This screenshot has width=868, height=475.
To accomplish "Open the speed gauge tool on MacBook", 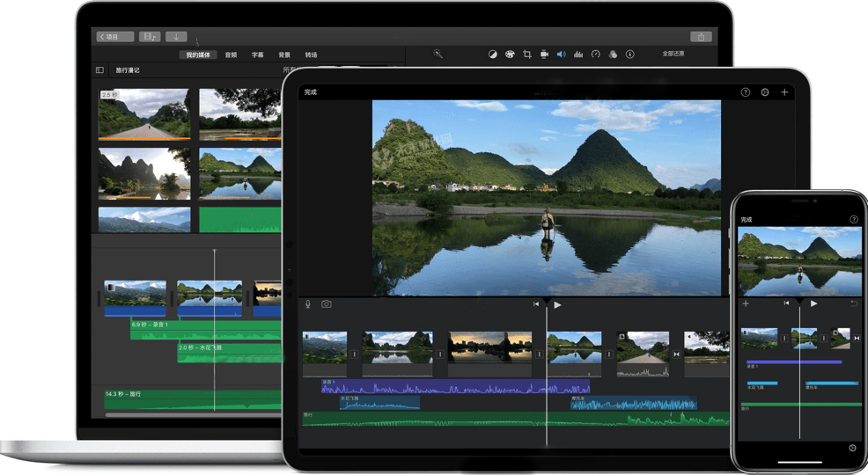I will coord(596,55).
